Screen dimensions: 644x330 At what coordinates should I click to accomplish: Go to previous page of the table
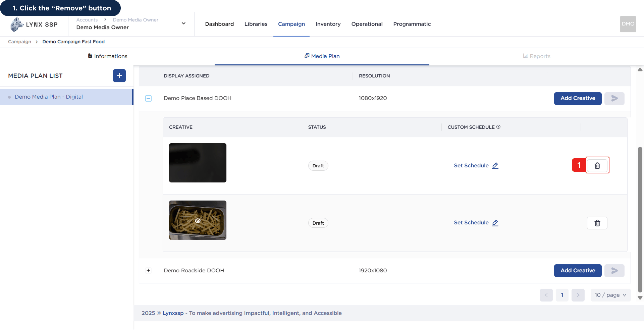(546, 295)
